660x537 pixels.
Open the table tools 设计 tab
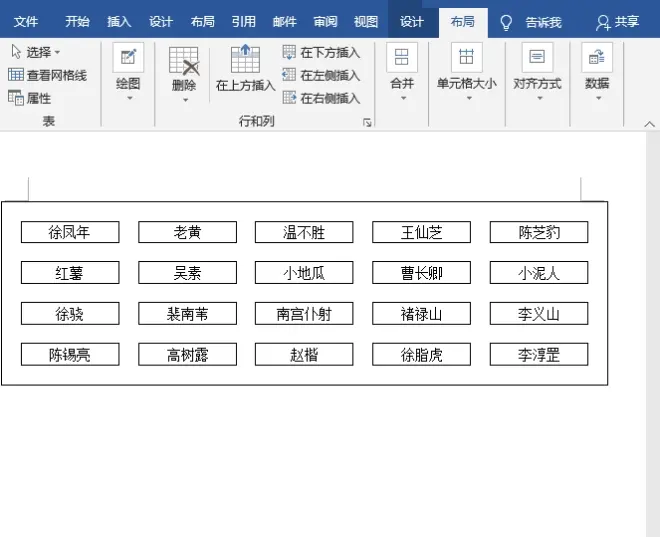[411, 22]
